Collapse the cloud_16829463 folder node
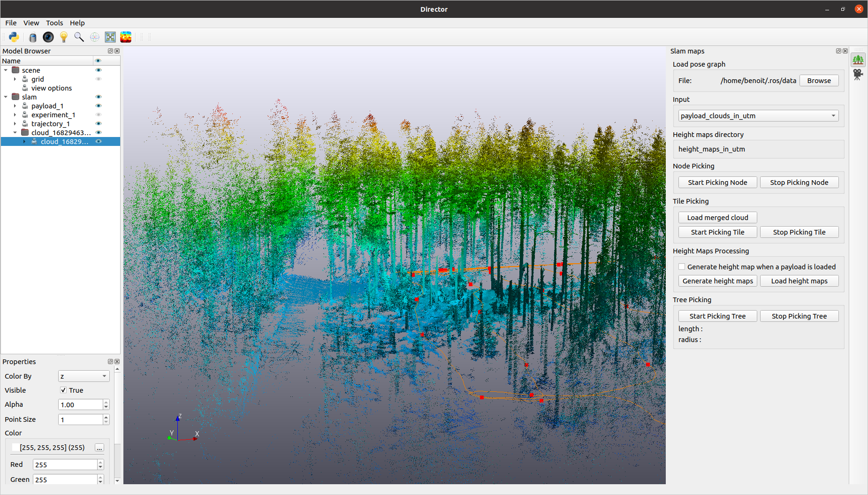 pos(15,132)
